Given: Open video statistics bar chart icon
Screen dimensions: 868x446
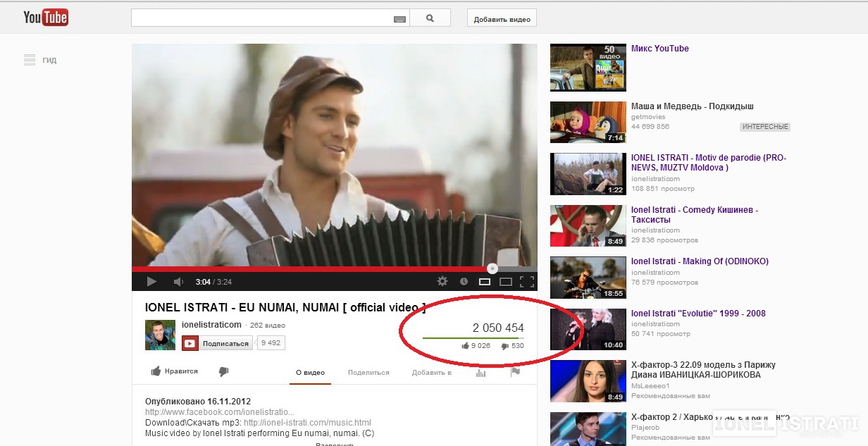Looking at the screenshot, I should (480, 373).
